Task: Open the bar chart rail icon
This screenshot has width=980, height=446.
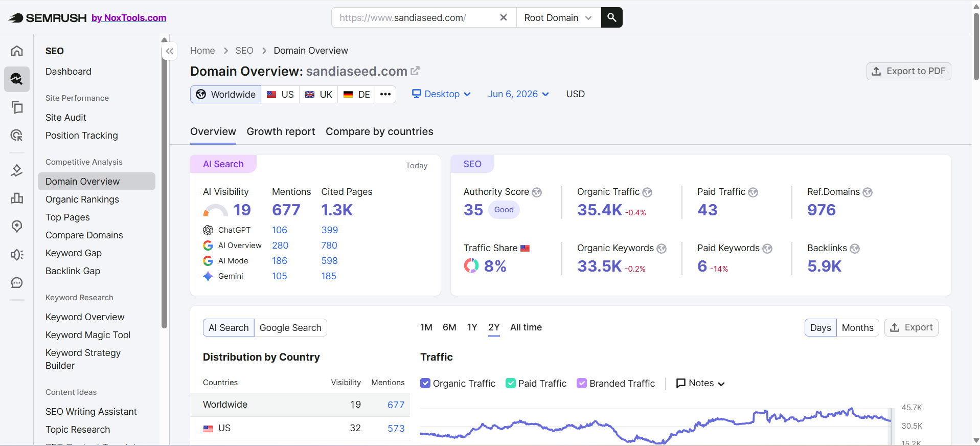Action: pos(17,198)
